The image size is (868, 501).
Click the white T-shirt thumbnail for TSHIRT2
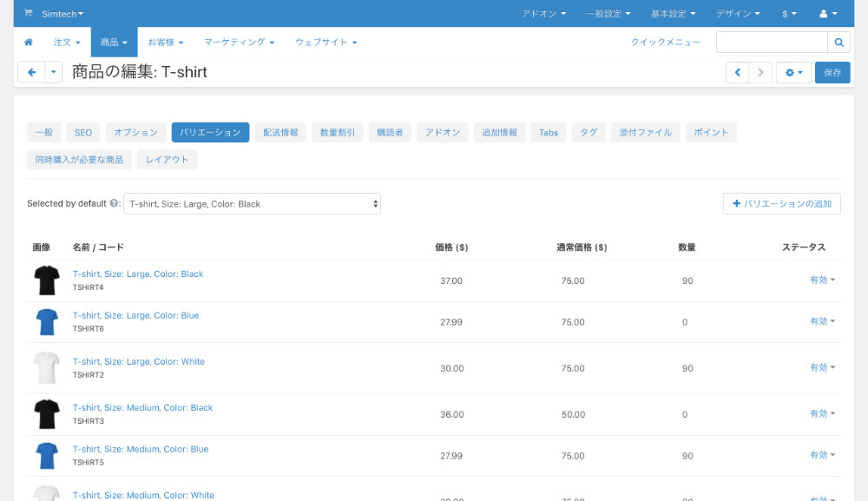coord(47,367)
